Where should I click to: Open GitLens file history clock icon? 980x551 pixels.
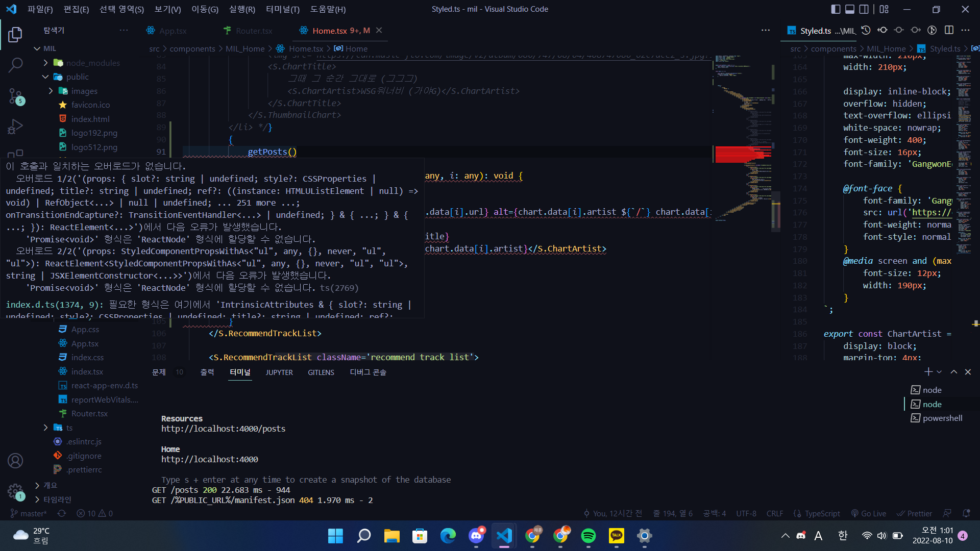click(x=866, y=30)
